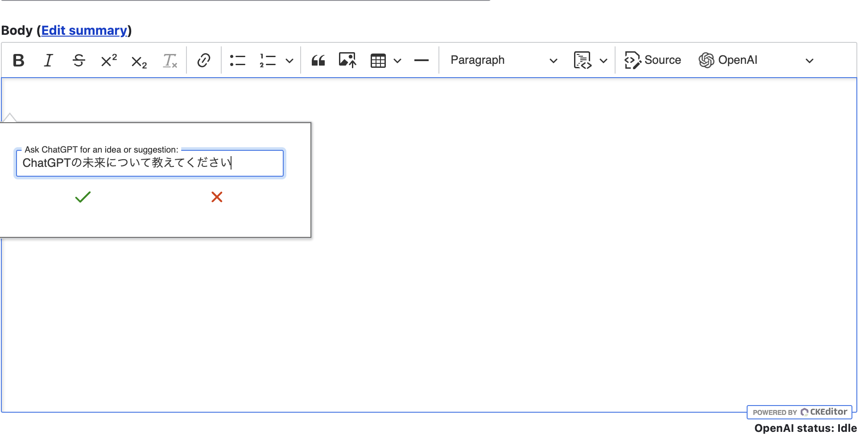
Task: Create a bulleted list
Action: tap(238, 60)
